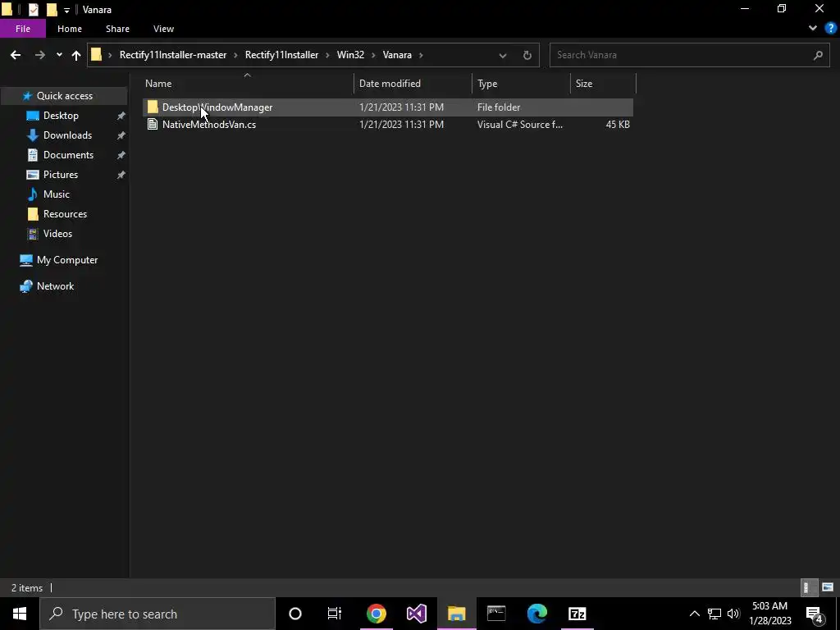
Task: Click the 45 KB size cell
Action: click(x=618, y=125)
